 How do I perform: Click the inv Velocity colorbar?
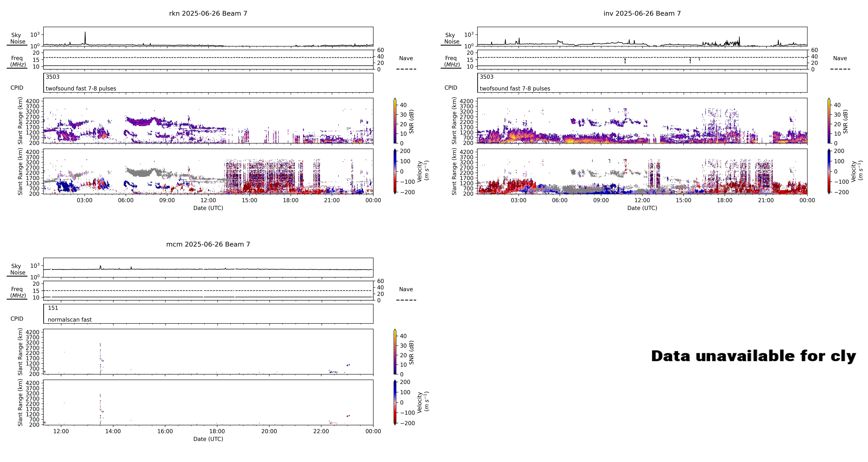[829, 171]
